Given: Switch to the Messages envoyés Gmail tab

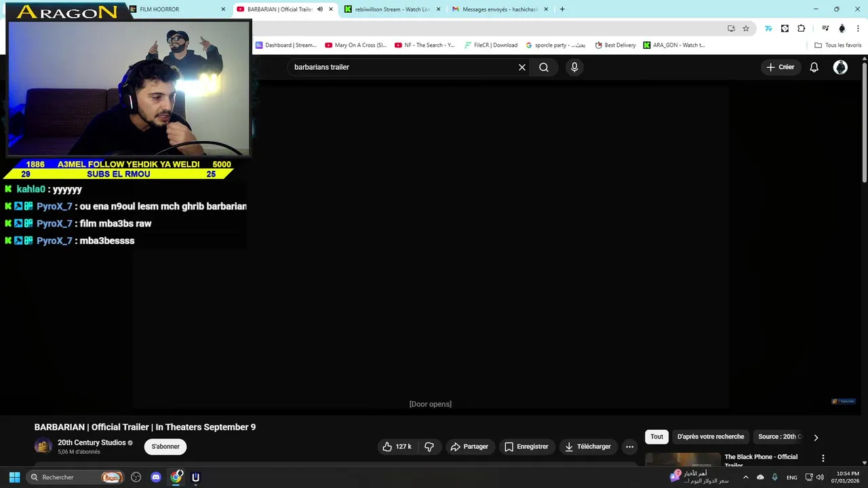Looking at the screenshot, I should pyautogui.click(x=500, y=9).
